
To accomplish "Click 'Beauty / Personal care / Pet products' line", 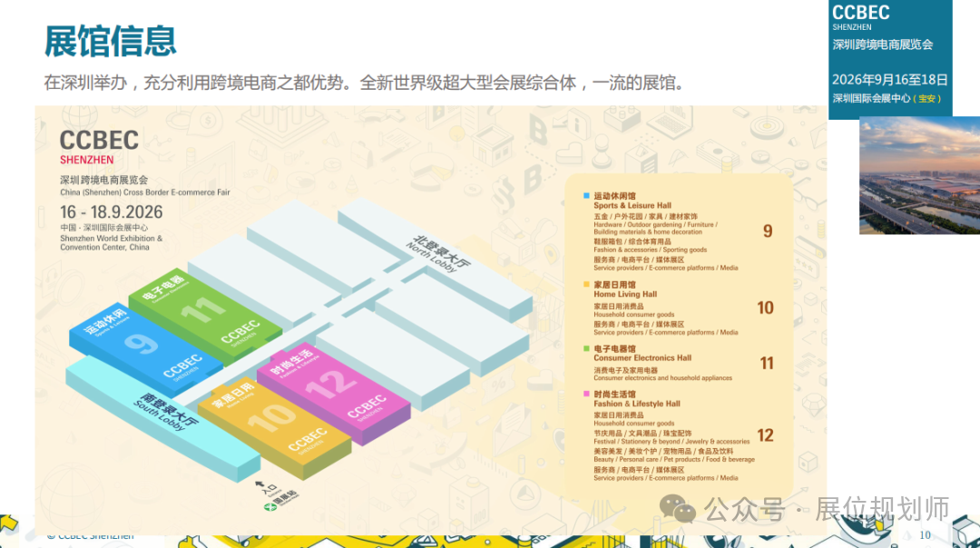I will 674,459.
